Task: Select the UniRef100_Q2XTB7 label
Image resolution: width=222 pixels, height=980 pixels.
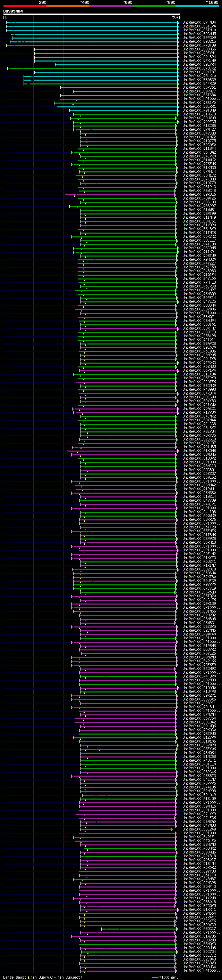Action: [199, 72]
